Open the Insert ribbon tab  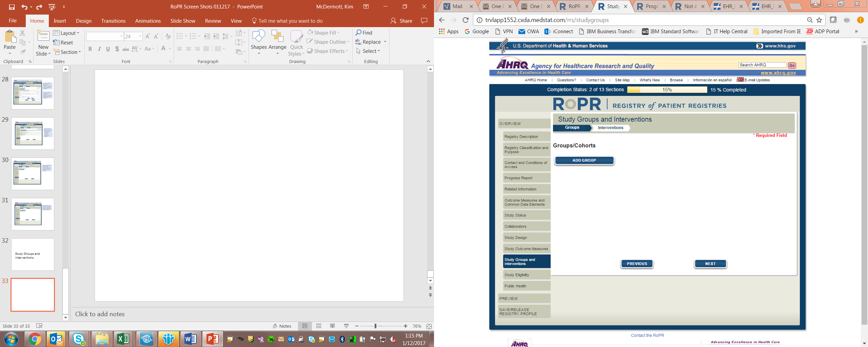[60, 21]
